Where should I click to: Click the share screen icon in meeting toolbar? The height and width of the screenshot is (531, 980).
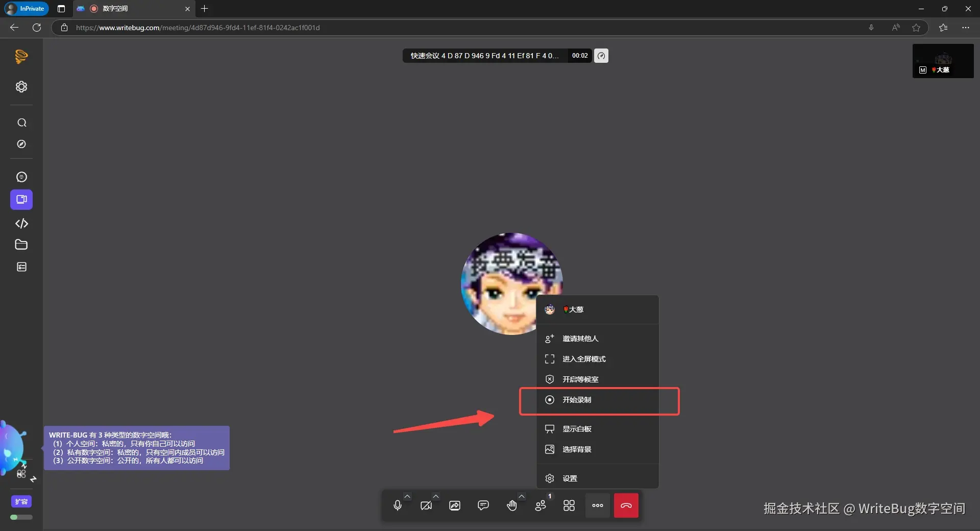pos(454,505)
